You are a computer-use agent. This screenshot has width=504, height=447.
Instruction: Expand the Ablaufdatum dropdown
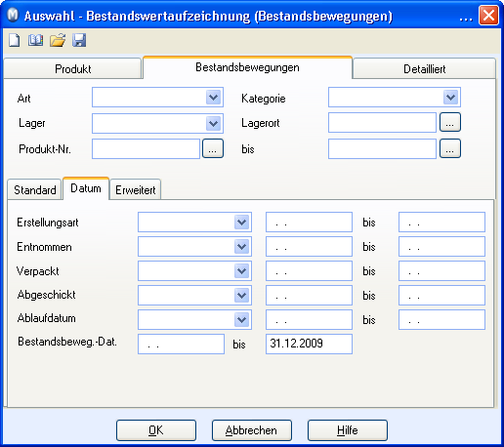click(241, 320)
